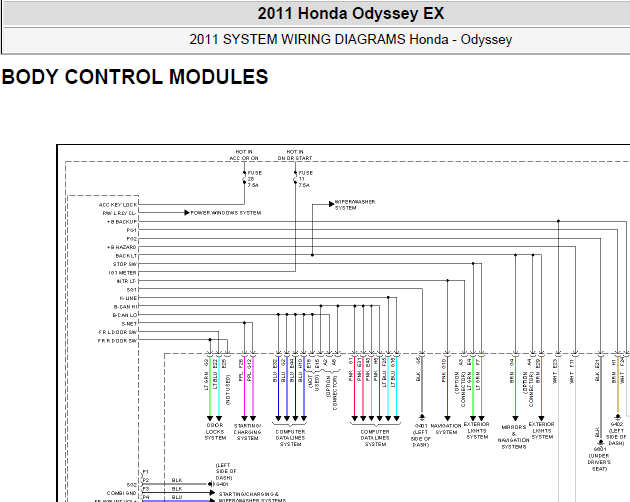Click the 'BACK LT' pin label
This screenshot has height=502, width=630.
click(126, 256)
